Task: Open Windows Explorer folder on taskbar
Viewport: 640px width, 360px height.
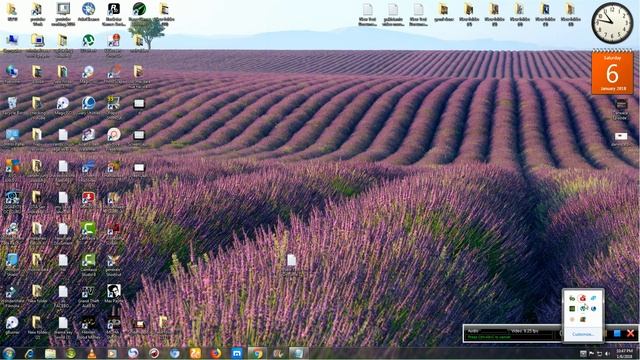Action: 50,353
